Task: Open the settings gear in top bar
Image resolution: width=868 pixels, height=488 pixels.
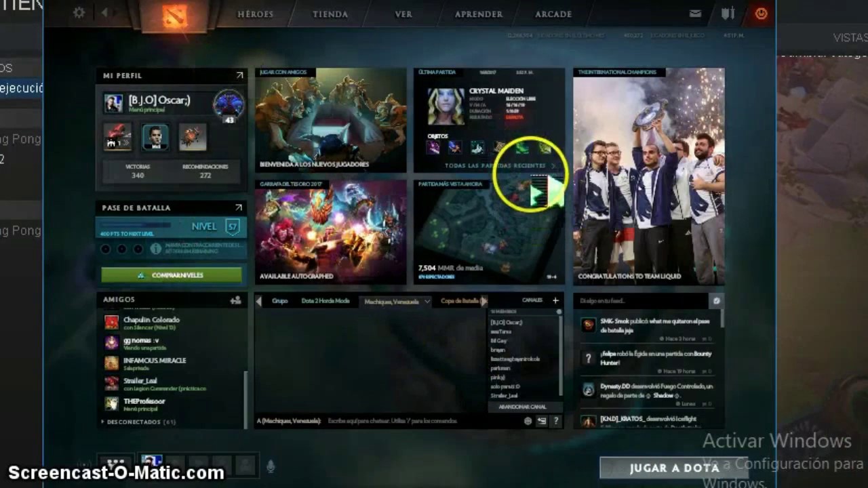Action: click(x=79, y=13)
